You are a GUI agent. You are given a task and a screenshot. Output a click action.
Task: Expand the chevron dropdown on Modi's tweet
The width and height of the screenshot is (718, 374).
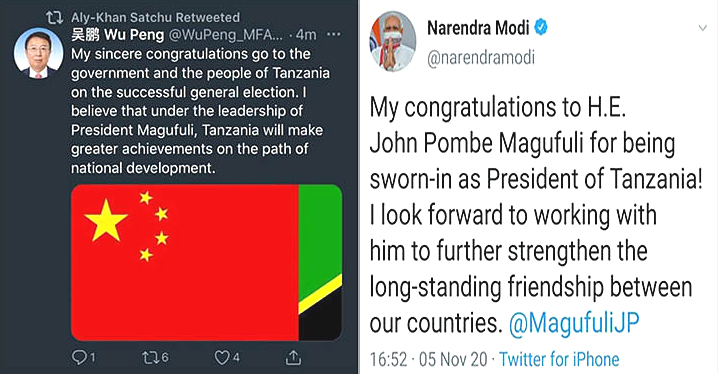point(702,28)
